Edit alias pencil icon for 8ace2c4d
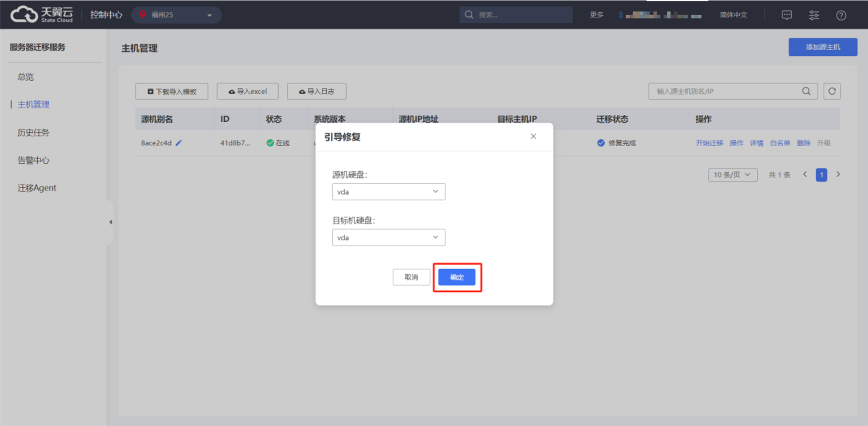This screenshot has height=426, width=868. point(179,143)
